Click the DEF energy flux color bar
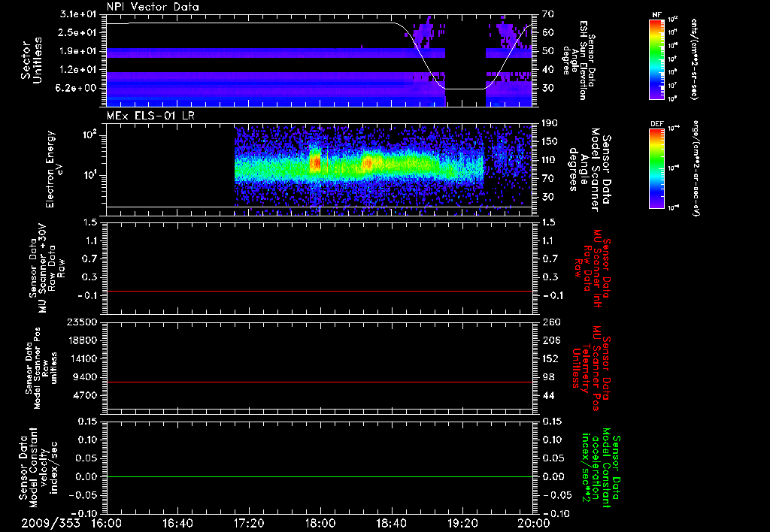Image resolution: width=770 pixels, height=532 pixels. coord(657,168)
